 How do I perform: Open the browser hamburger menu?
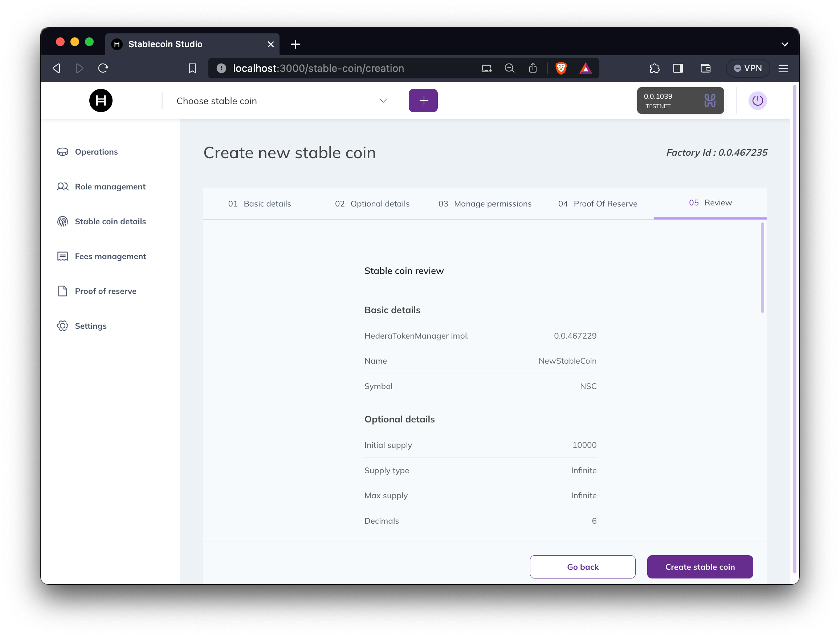pyautogui.click(x=783, y=68)
